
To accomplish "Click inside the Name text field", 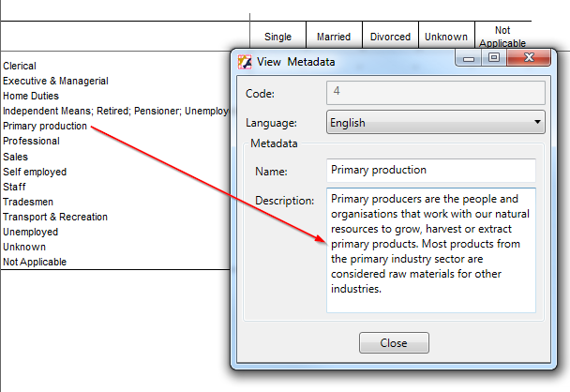I will 430,171.
